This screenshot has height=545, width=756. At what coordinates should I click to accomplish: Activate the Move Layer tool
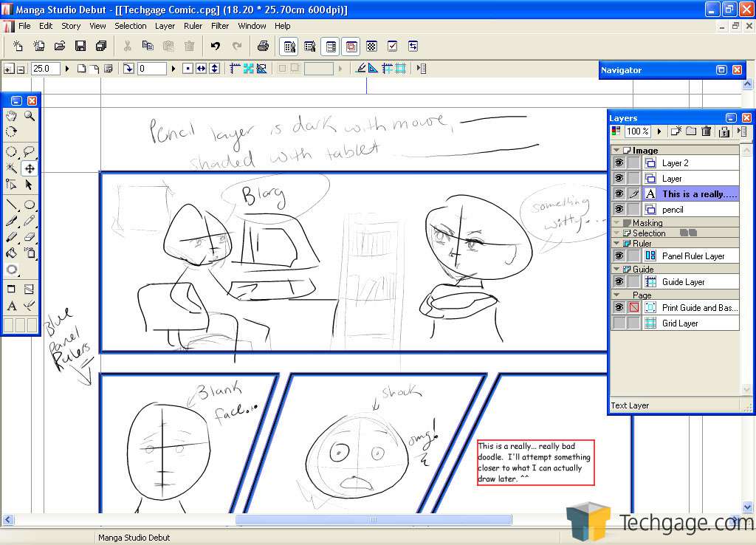(30, 168)
